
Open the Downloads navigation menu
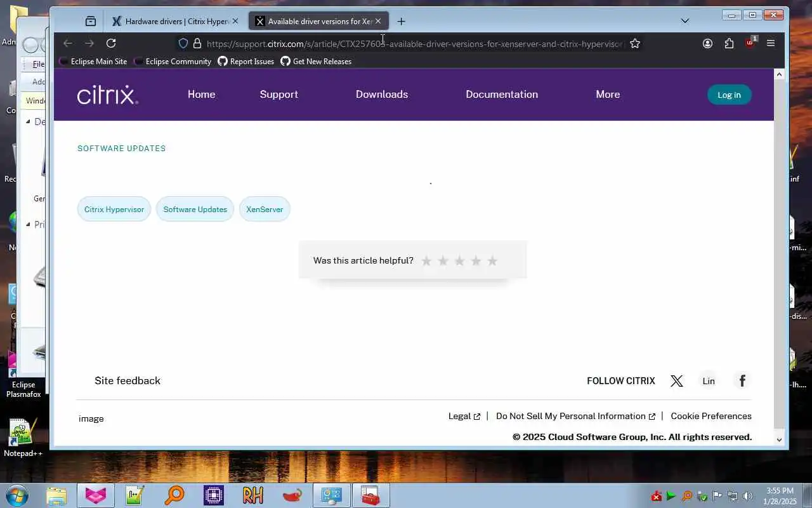(x=382, y=94)
